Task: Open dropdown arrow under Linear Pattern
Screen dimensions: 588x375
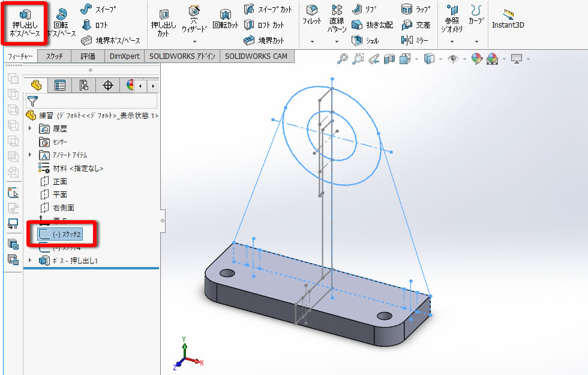Action: pyautogui.click(x=337, y=41)
